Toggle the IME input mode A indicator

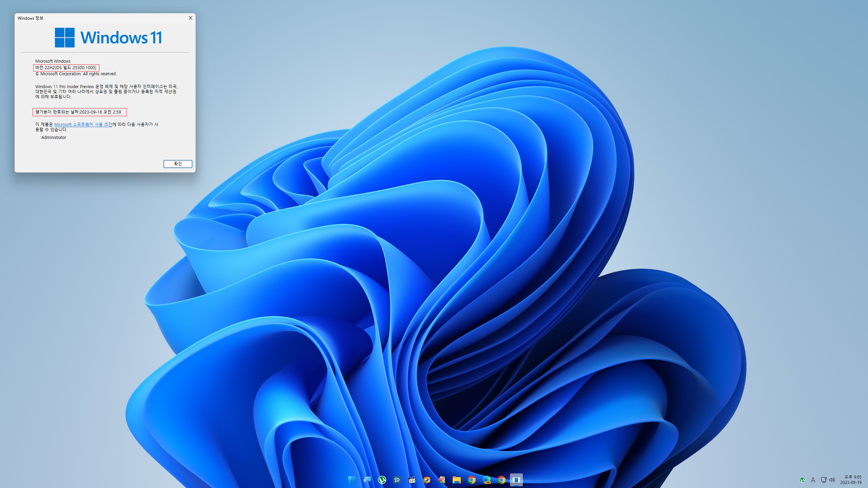point(813,480)
